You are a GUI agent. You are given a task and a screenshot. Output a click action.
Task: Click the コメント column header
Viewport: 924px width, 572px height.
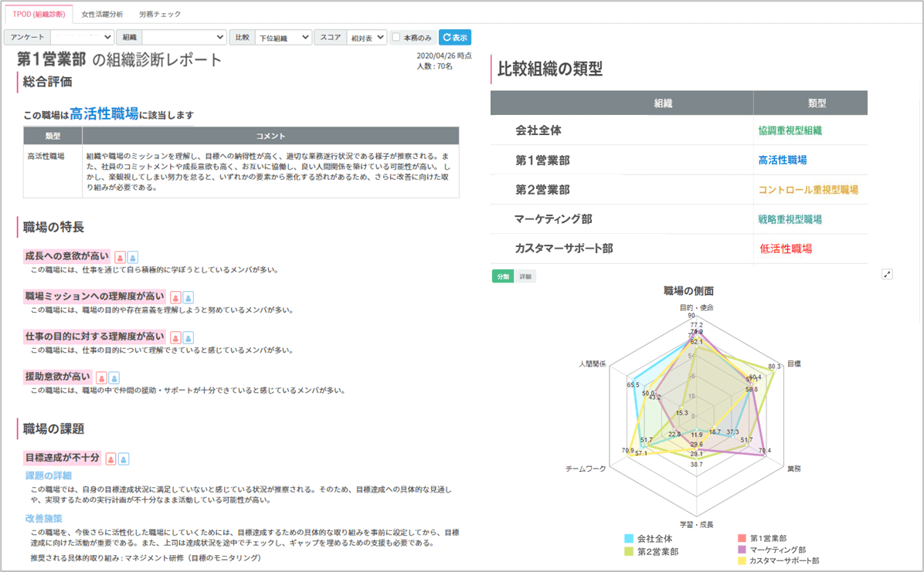[x=270, y=136]
